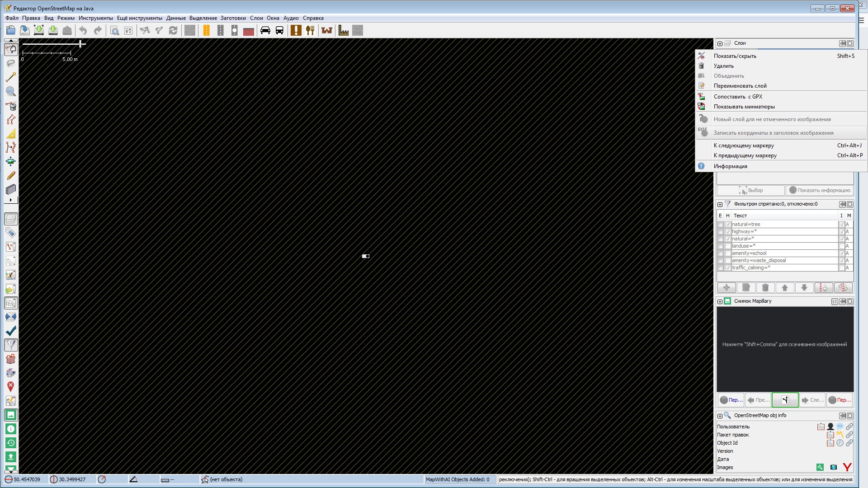
Task: Click the green Mapillary icon in Images row
Action: [x=820, y=467]
